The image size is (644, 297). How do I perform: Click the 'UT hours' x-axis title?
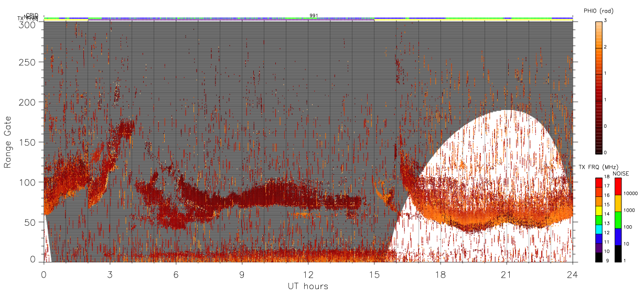[x=308, y=286]
